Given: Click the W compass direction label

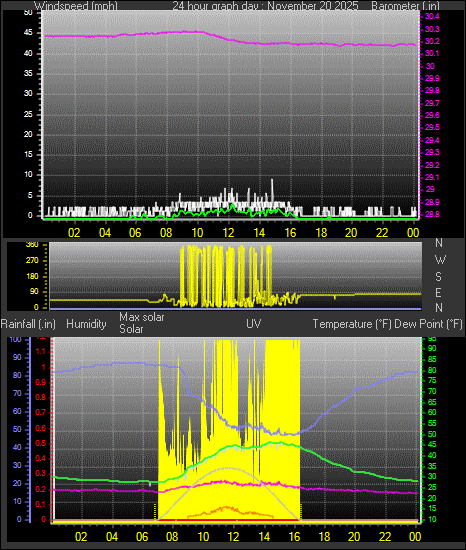Looking at the screenshot, I should (x=440, y=260).
